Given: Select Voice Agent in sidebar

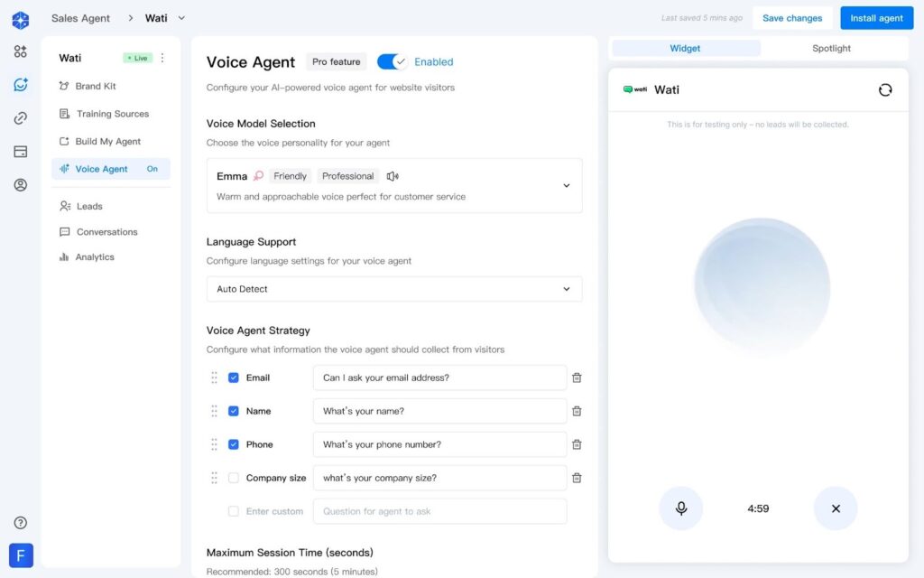Looking at the screenshot, I should click(x=111, y=169).
